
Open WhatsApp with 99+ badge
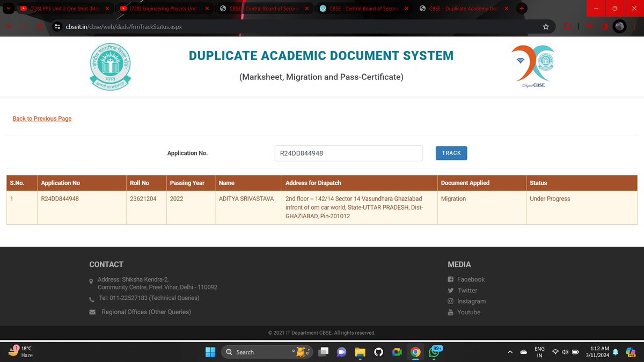coord(434,352)
